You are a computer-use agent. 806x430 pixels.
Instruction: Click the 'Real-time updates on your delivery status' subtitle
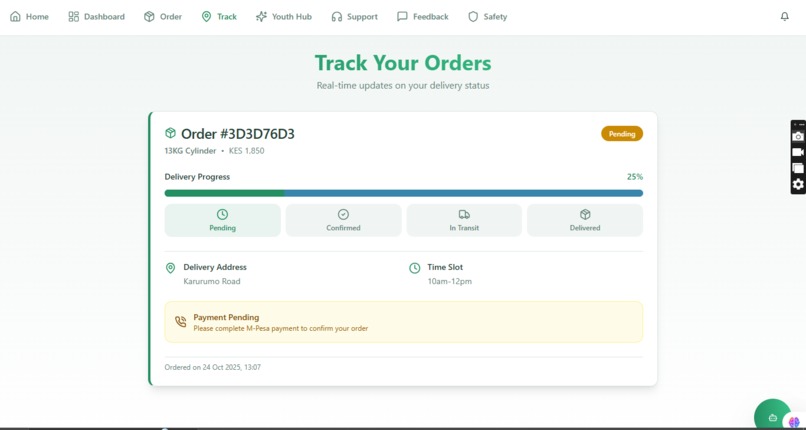[403, 86]
